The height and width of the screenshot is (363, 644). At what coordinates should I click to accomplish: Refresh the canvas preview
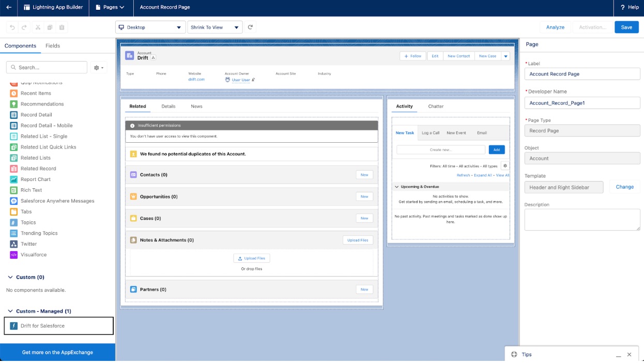pos(251,27)
